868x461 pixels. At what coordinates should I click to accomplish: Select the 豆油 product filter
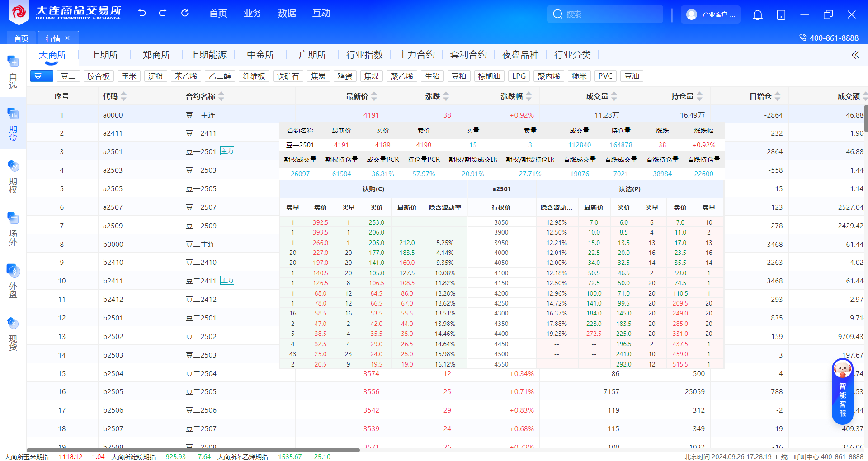(x=632, y=76)
